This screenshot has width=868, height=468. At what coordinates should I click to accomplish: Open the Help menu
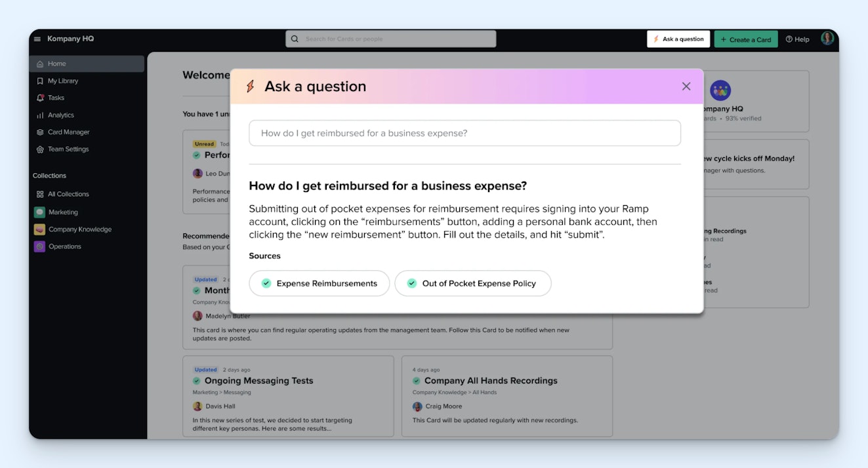coord(797,39)
